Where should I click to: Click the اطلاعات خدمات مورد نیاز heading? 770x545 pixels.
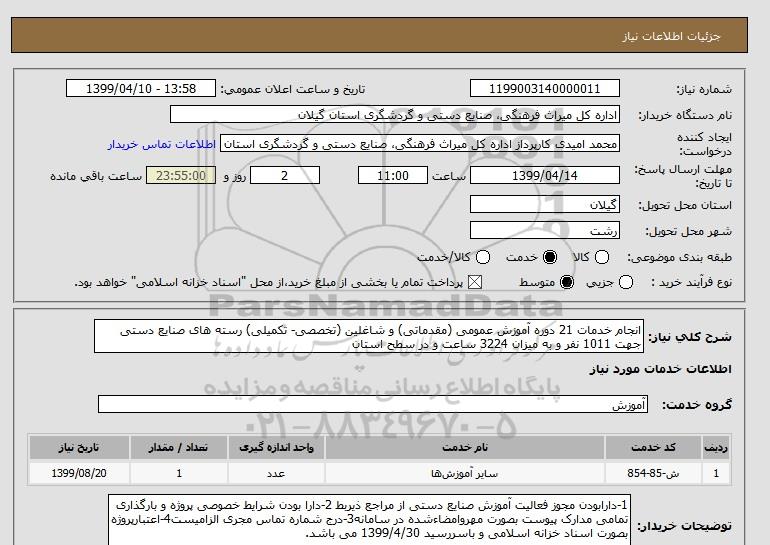660,369
